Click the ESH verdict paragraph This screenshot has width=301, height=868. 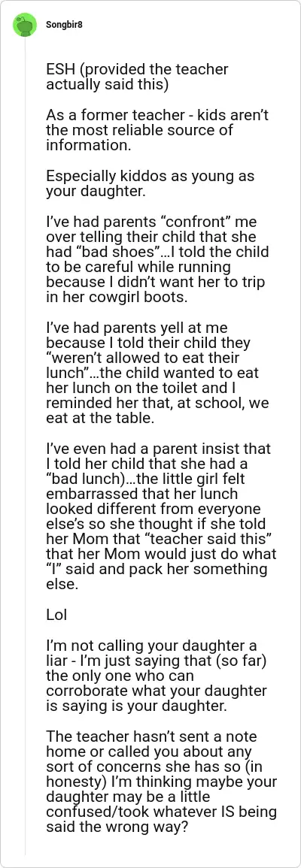coord(137,77)
